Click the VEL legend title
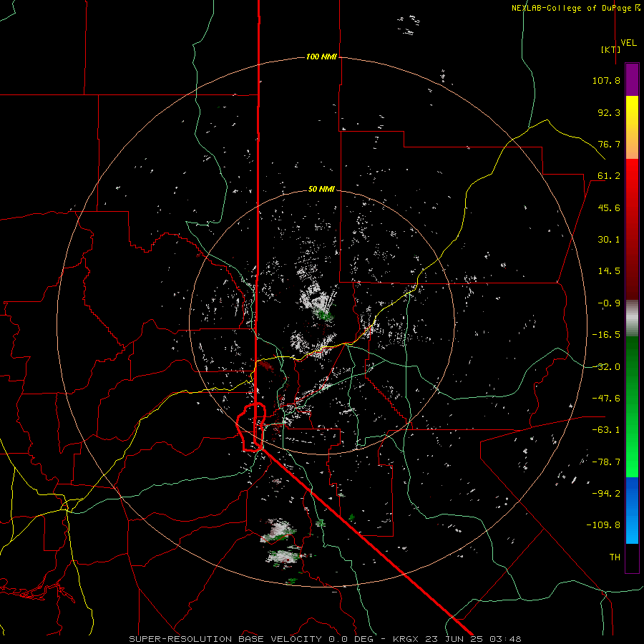 coord(628,43)
